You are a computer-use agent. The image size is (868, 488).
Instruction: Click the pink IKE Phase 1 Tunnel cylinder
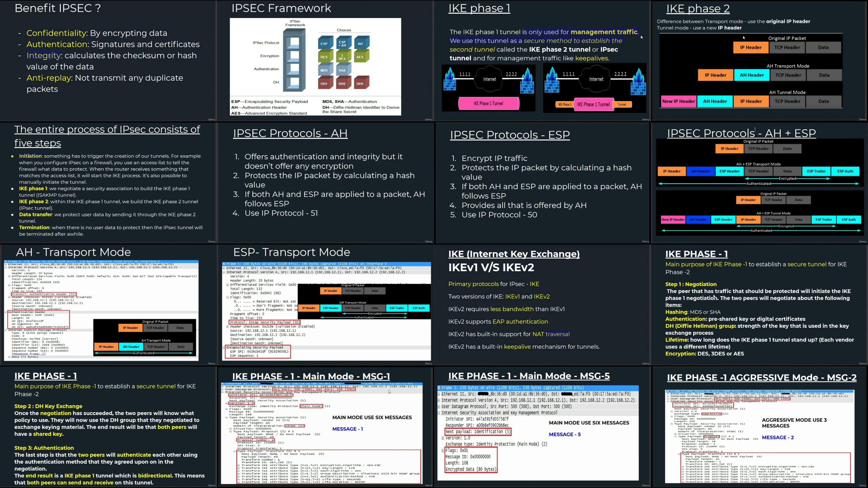pos(488,103)
